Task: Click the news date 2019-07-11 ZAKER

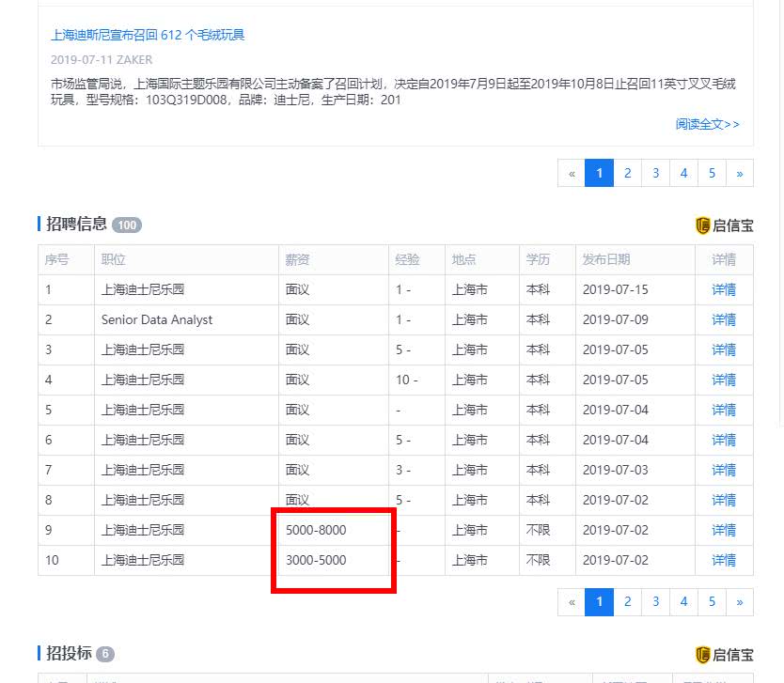Action: click(x=102, y=60)
